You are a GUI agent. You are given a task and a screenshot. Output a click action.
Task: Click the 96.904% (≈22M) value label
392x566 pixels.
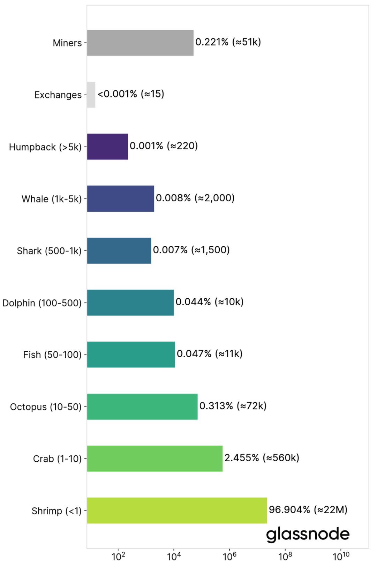308,510
